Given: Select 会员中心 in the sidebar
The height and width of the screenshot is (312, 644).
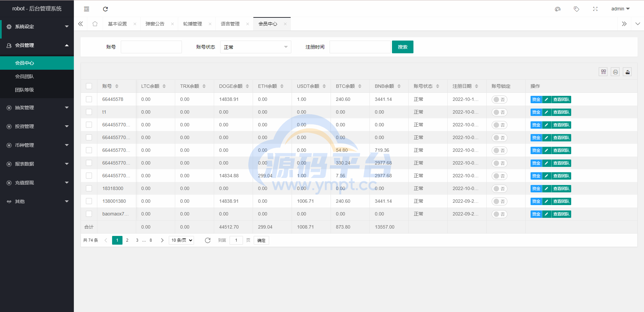Looking at the screenshot, I should click(37, 63).
